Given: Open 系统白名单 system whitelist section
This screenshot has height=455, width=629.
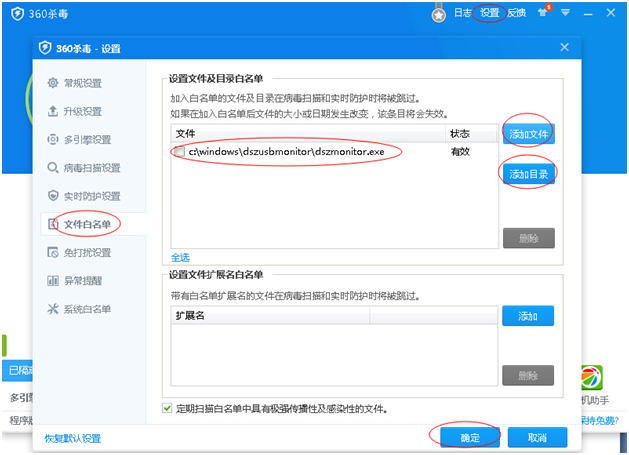Looking at the screenshot, I should tap(86, 308).
